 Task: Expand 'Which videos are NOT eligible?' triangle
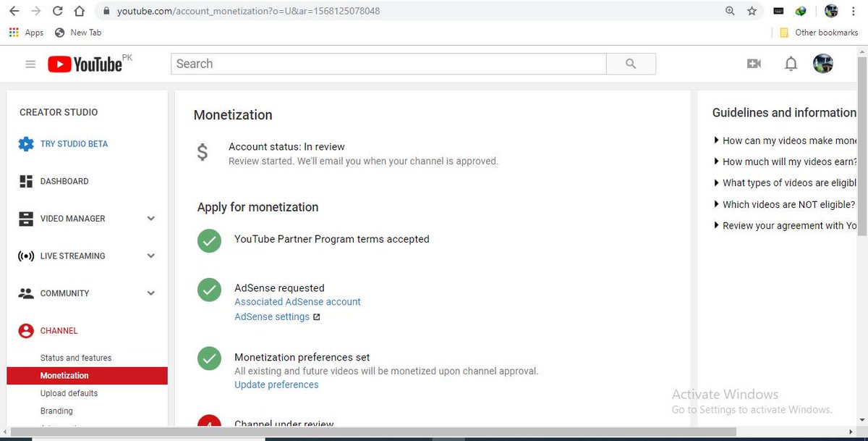click(x=716, y=204)
